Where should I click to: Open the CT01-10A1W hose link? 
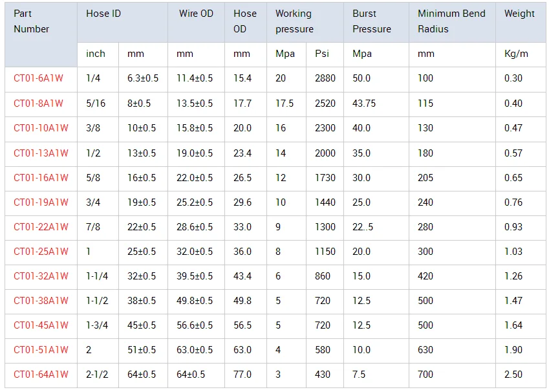click(x=41, y=128)
